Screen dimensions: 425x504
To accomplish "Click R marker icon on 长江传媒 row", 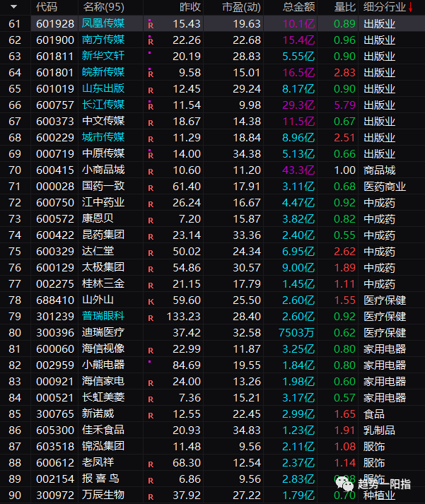I will (151, 107).
